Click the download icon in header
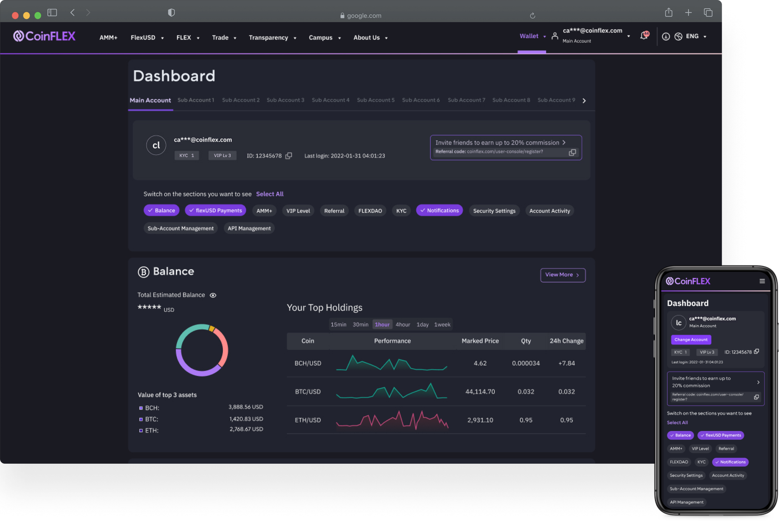The width and height of the screenshot is (783, 532). [666, 36]
